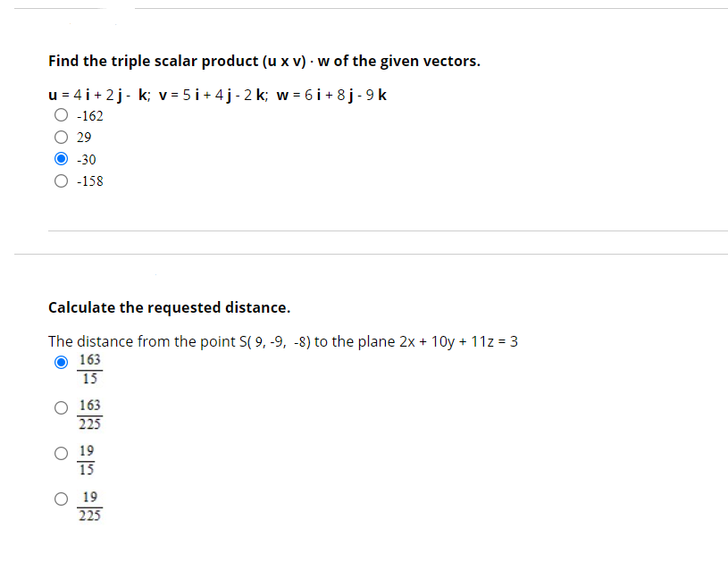
Task: Deselect the currently marked -30 radio button
Action: 61,158
